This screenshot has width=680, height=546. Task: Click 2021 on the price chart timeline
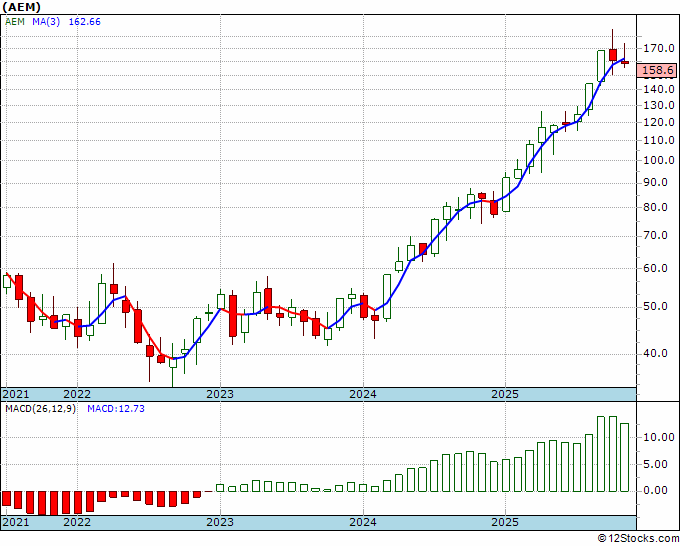click(x=16, y=394)
